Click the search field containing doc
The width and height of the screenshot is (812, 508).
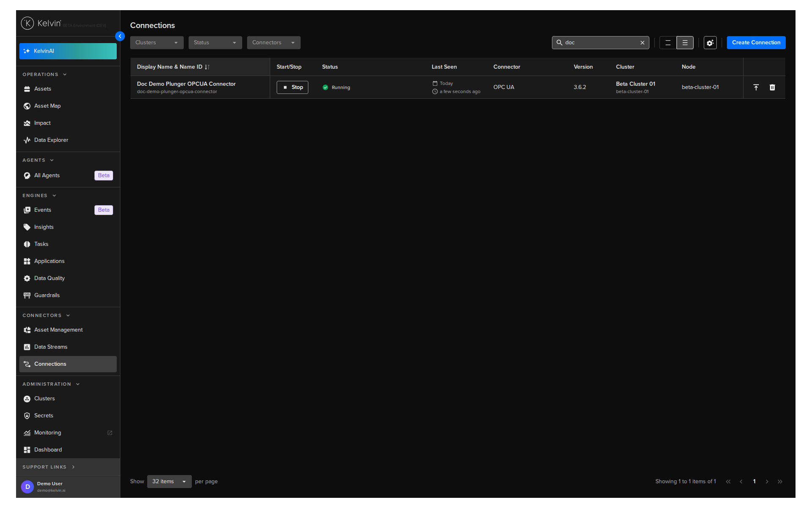(601, 43)
